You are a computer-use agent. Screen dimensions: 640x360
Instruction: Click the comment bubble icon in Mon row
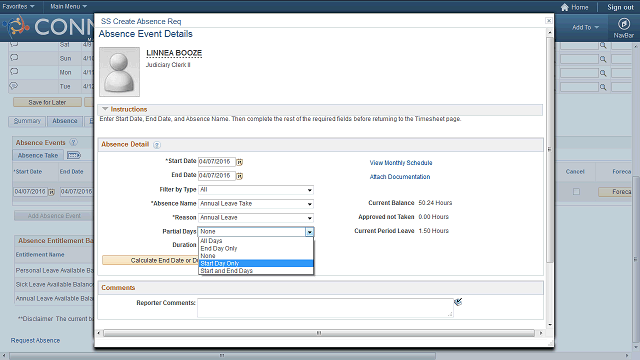point(14,71)
